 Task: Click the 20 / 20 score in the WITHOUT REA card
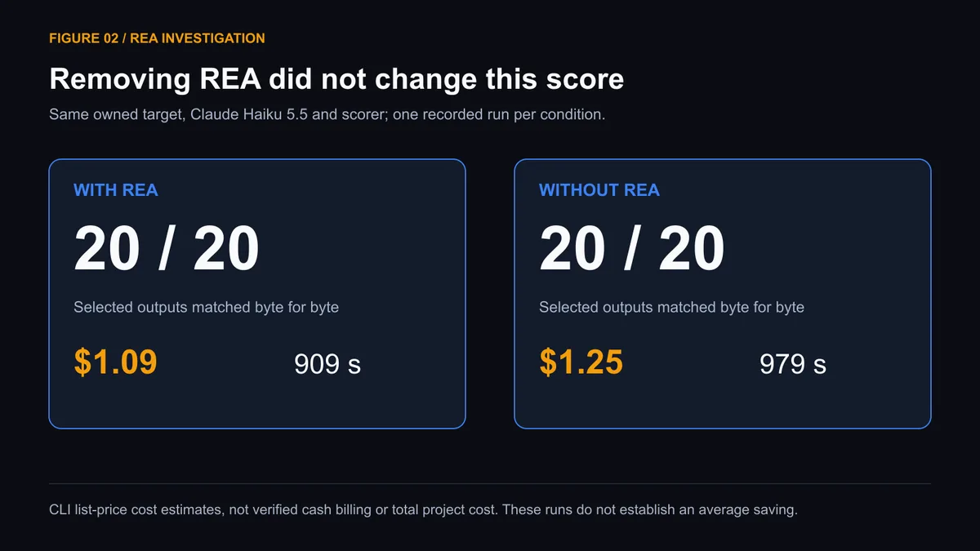pos(632,249)
